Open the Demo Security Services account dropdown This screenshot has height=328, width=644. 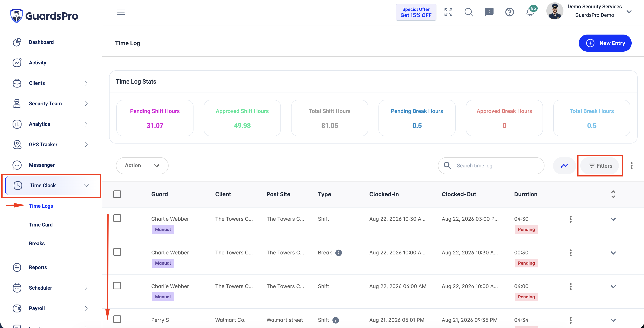point(629,12)
